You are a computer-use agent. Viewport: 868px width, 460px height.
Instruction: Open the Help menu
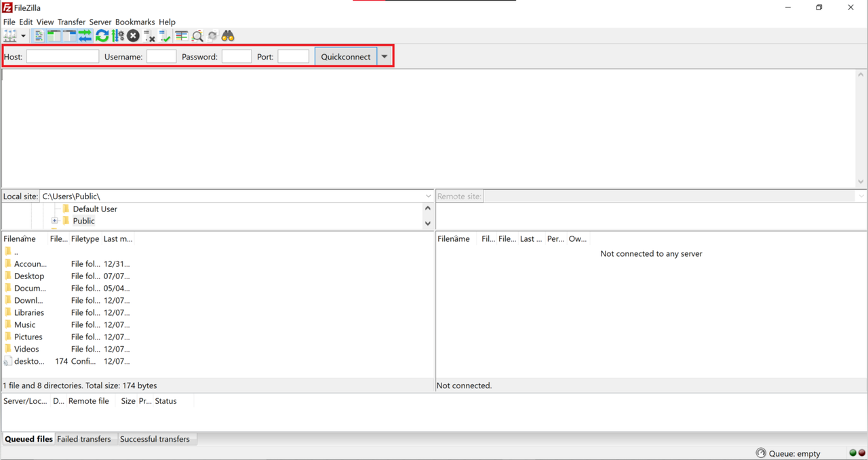(x=167, y=22)
